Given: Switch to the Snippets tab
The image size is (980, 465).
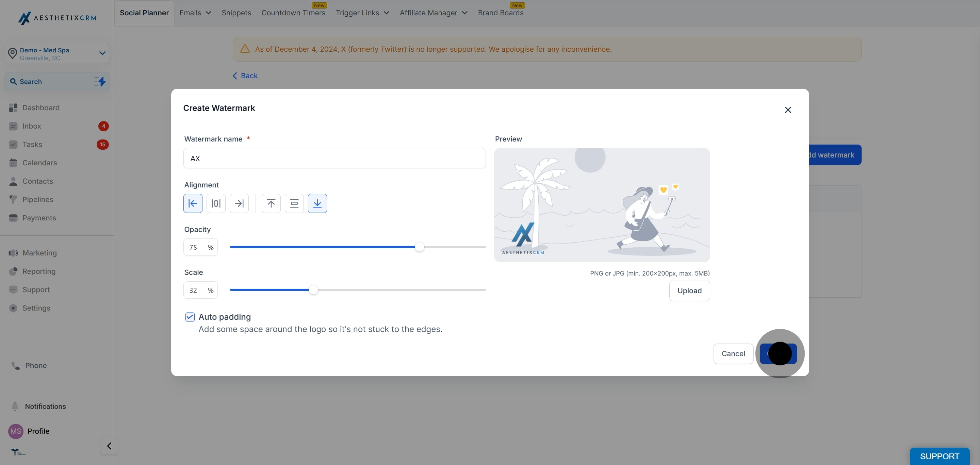Looking at the screenshot, I should (236, 13).
